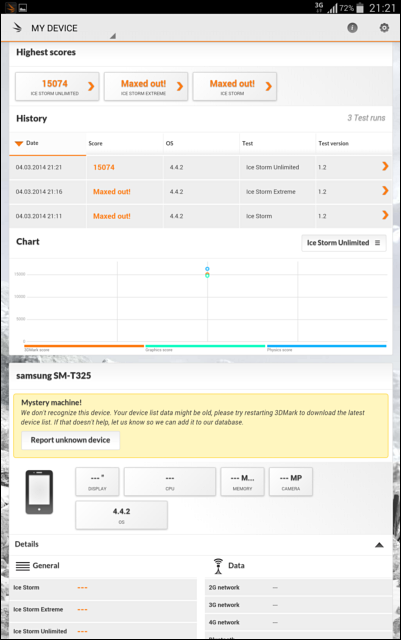Open the Ice Storm Maxed out card
The width and height of the screenshot is (401, 640).
pos(234,87)
